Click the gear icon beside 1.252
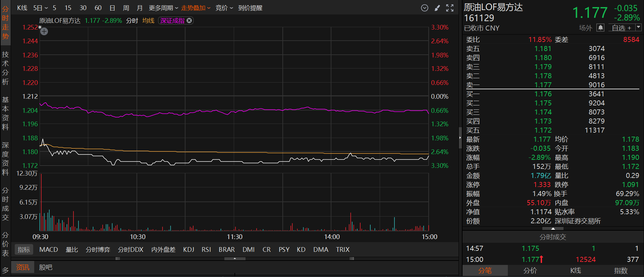Screen dimensions: 644x277 click(40, 27)
